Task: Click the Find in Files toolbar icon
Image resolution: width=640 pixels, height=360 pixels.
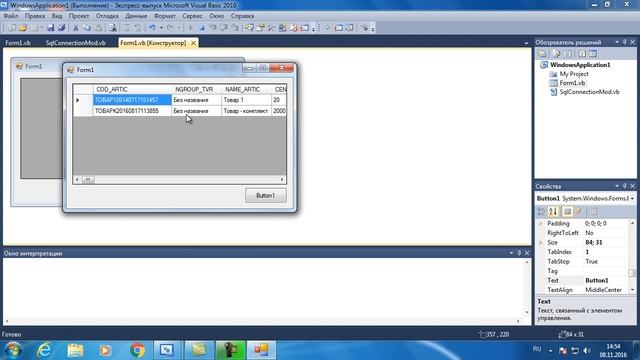Action: (x=112, y=28)
